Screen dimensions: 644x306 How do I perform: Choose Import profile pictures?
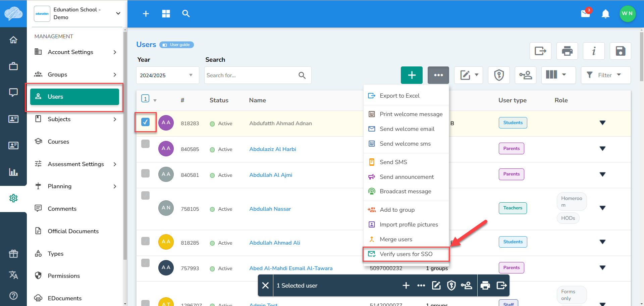coord(406,224)
